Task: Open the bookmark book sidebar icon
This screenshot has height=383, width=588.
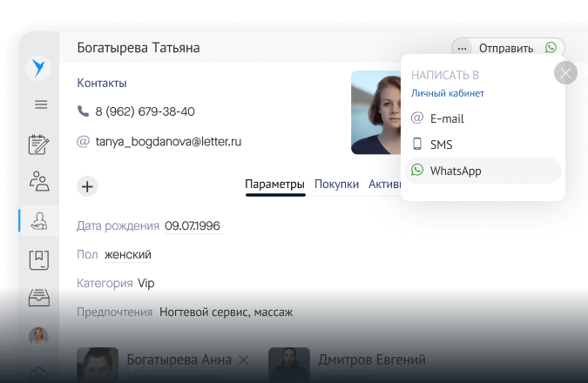Action: [x=39, y=259]
